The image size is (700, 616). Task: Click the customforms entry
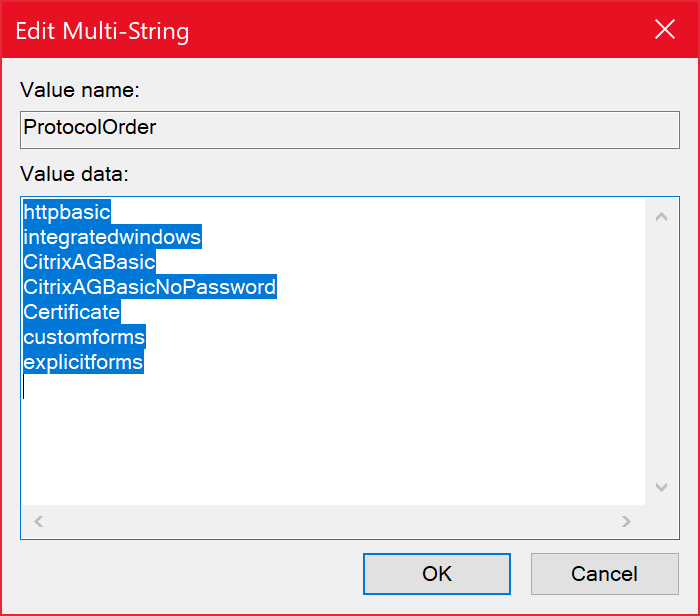(x=84, y=337)
